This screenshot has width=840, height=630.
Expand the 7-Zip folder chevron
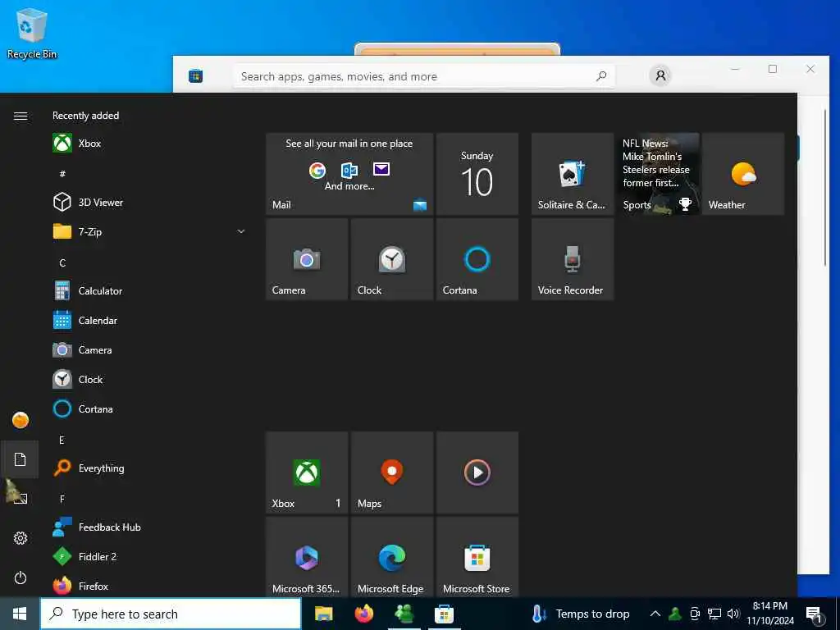point(241,231)
